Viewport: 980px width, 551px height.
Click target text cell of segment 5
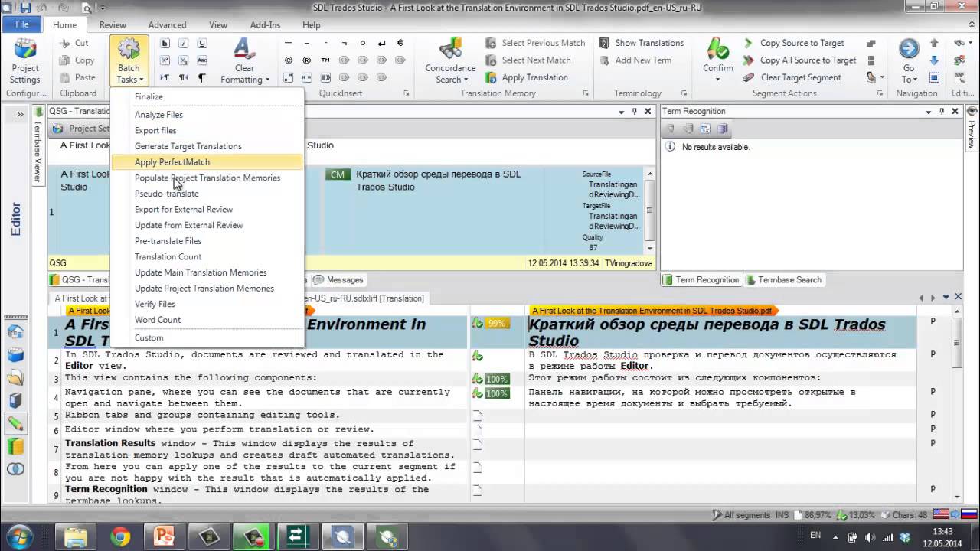coord(720,416)
